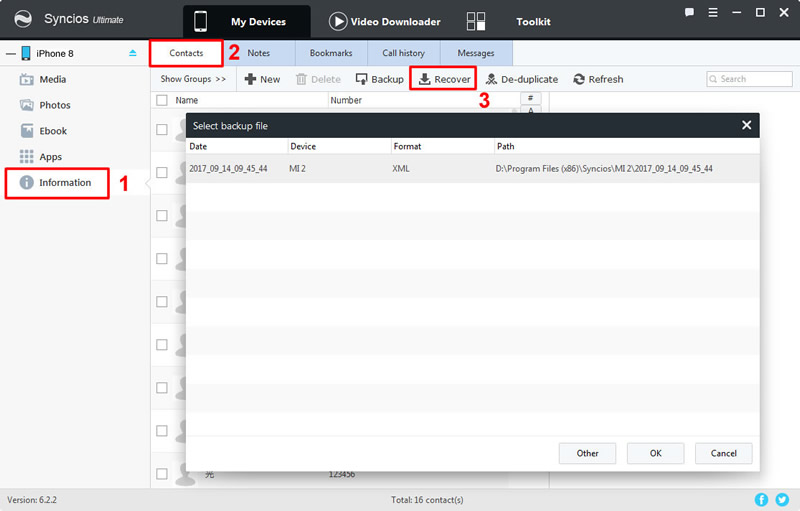Click the backup path D:\Program Files cell
This screenshot has height=511, width=800.
tap(604, 169)
